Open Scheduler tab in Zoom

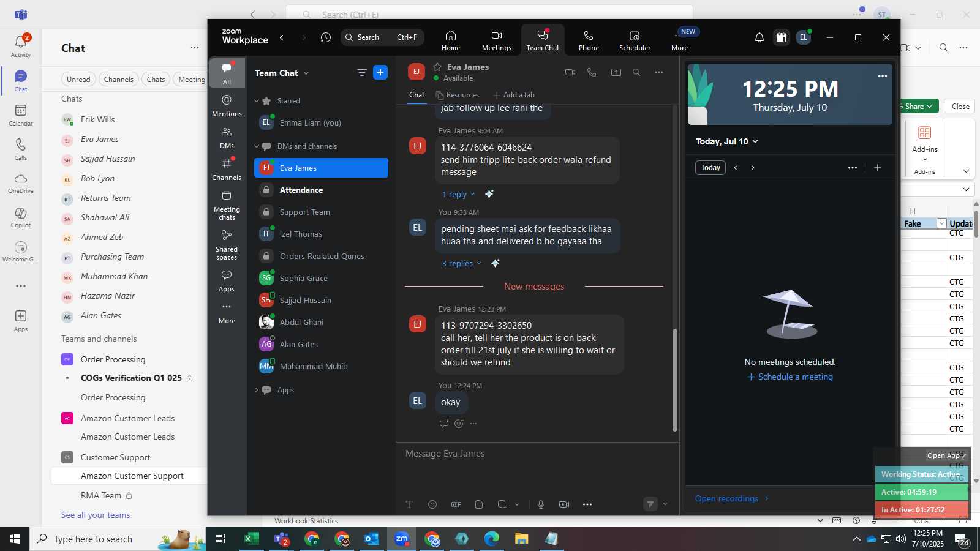635,40
